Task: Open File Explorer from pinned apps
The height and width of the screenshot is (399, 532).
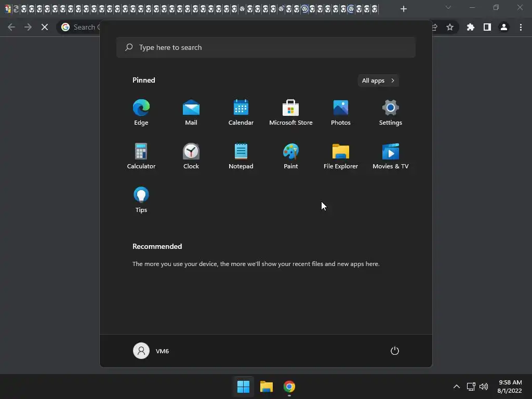Action: coord(341,156)
